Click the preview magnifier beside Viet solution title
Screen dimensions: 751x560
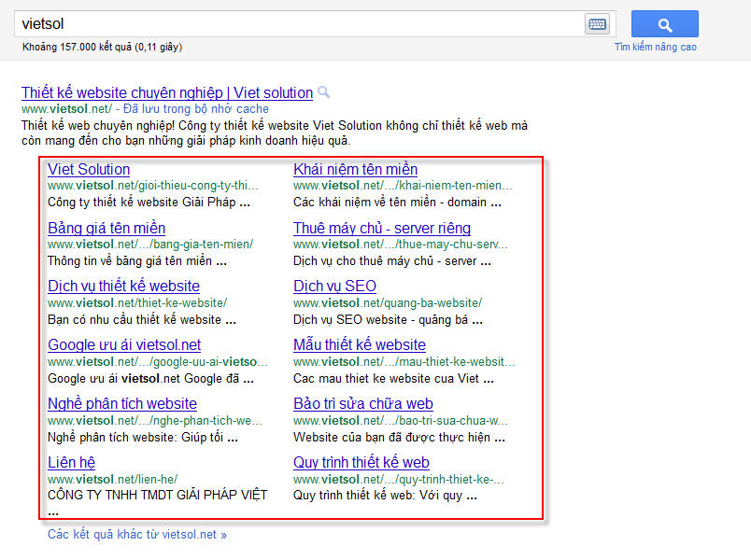324,91
